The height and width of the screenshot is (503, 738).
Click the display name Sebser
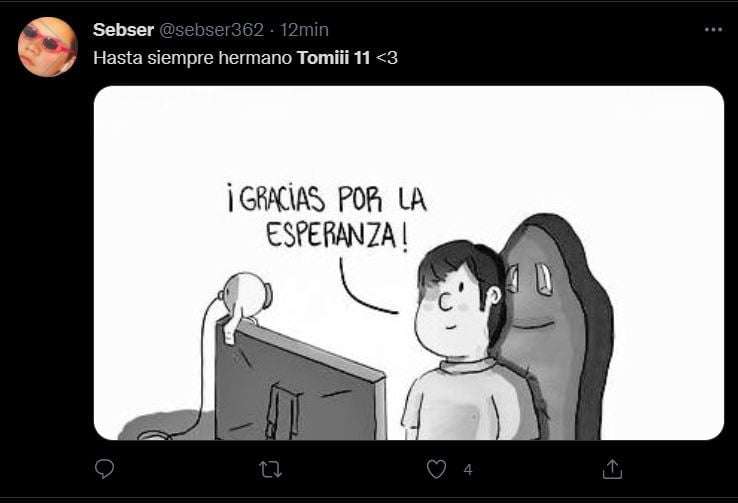(123, 30)
